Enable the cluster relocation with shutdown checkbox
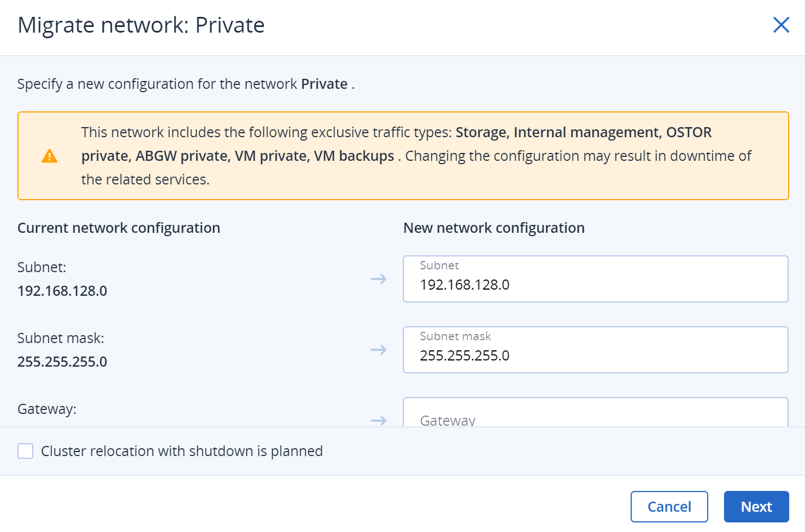Viewport: 805px width, 532px height. point(25,451)
